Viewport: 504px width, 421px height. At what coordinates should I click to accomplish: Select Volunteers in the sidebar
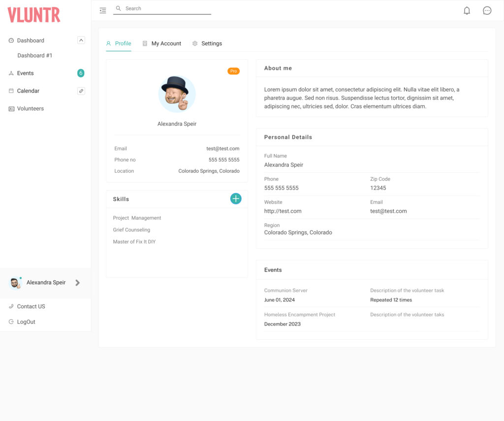click(31, 108)
